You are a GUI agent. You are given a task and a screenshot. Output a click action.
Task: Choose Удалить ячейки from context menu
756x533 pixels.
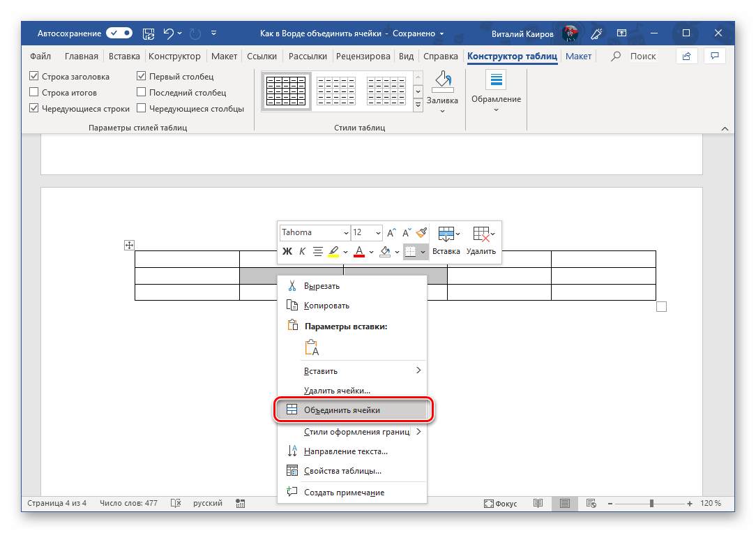352,391
